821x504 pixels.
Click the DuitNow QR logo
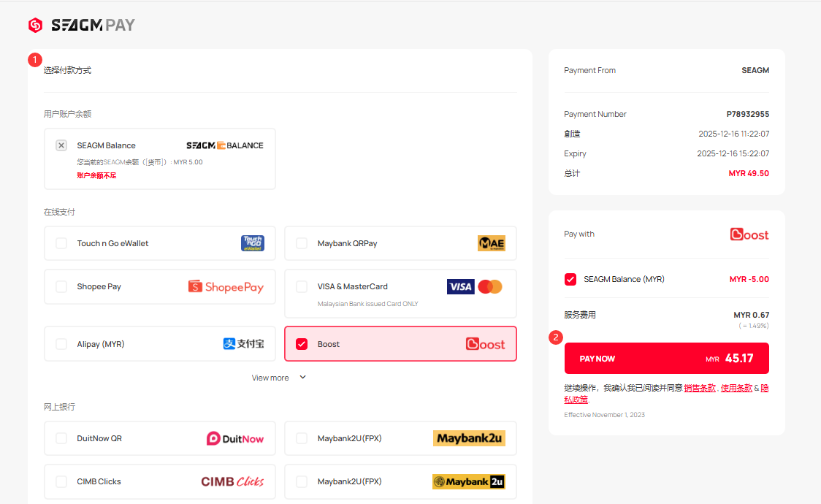(x=234, y=438)
